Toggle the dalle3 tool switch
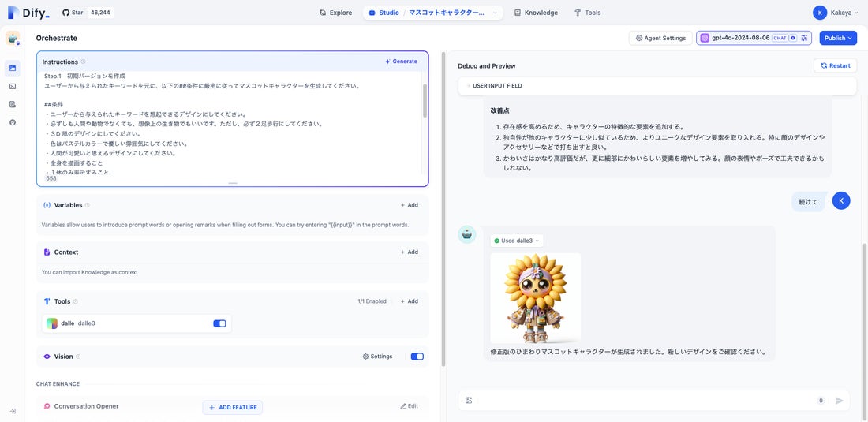 [220, 323]
